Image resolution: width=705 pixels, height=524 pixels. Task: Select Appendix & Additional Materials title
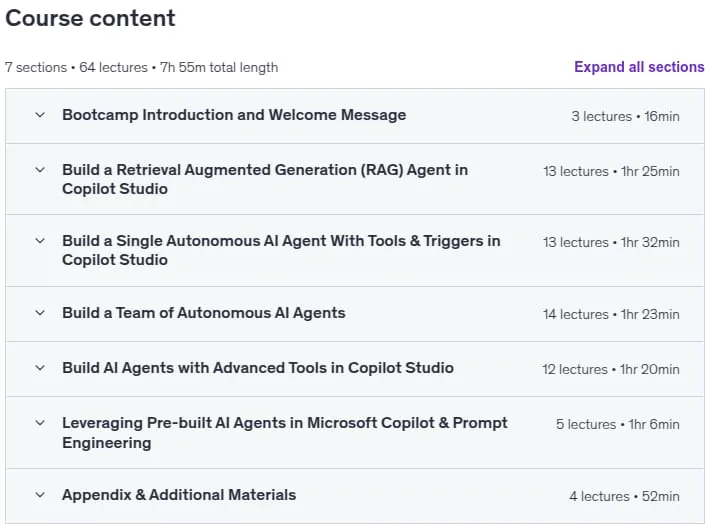point(179,495)
